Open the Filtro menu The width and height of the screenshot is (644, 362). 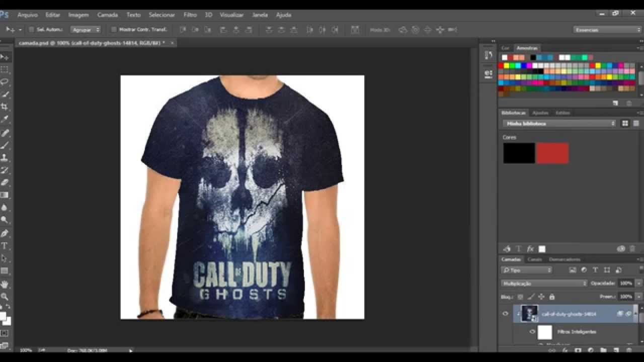point(190,15)
